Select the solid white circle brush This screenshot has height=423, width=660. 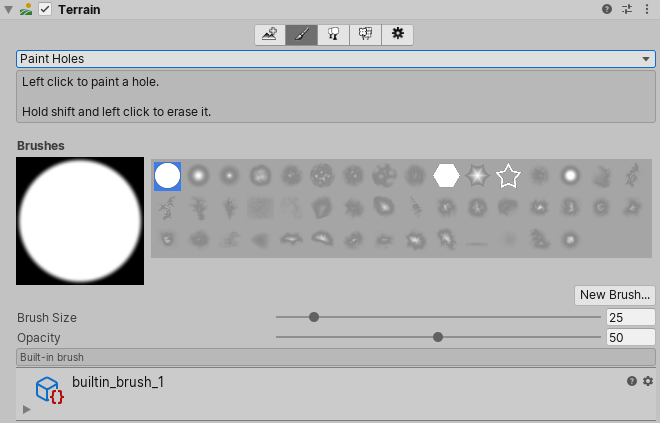click(x=167, y=176)
